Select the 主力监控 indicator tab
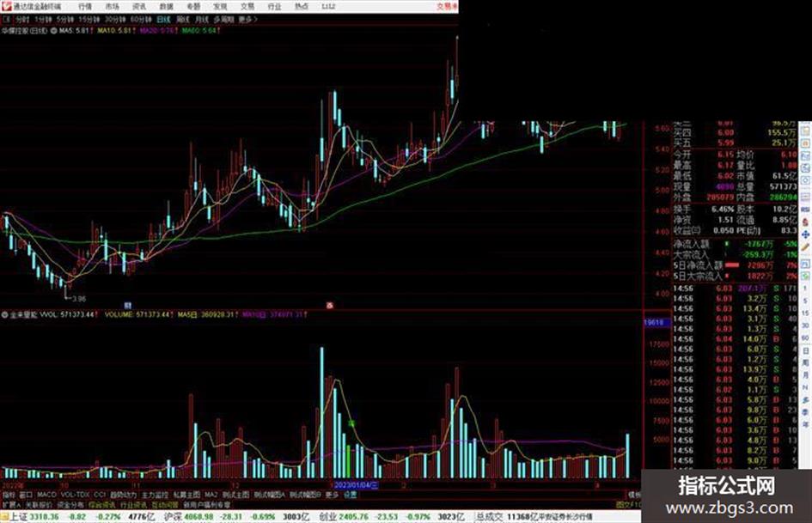This screenshot has height=523, width=812. pyautogui.click(x=155, y=495)
